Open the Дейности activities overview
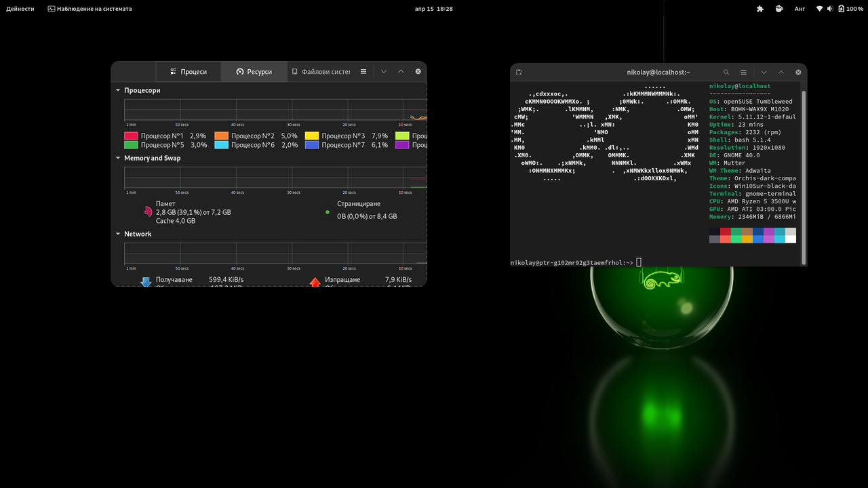Viewport: 868px width, 488px height. pos(20,9)
